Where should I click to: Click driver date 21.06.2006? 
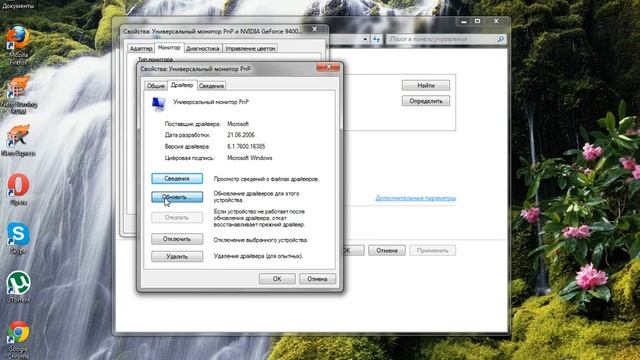point(241,135)
